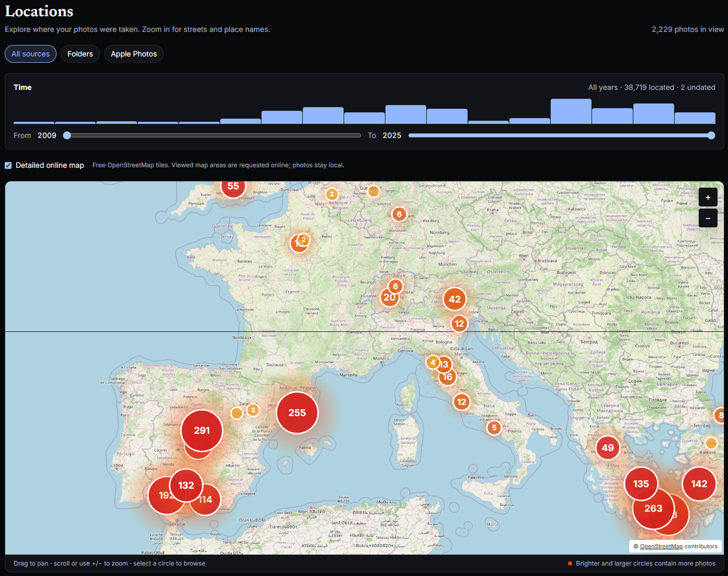Select the 132-photo cluster in southern Spain
This screenshot has height=576, width=728.
click(x=186, y=486)
